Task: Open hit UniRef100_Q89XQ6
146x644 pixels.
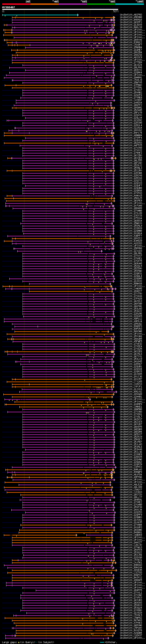Action: pyautogui.click(x=131, y=40)
